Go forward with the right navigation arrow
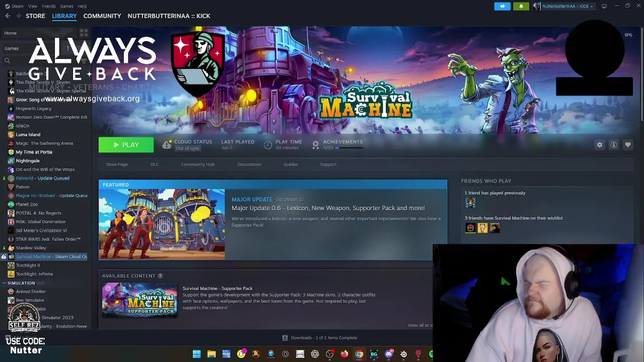 tap(18, 16)
